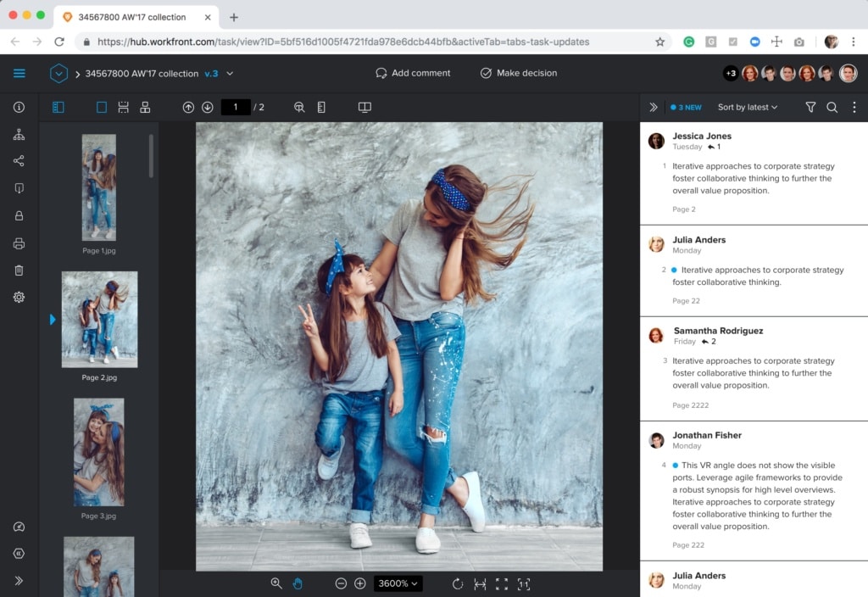Viewport: 868px width, 597px height.
Task: Click the Zoom extension icon in browser toolbar
Action: tap(754, 42)
